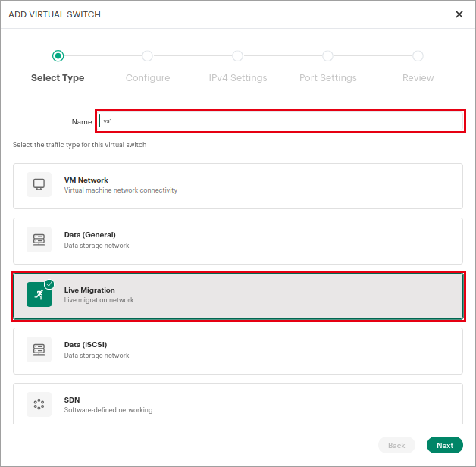This screenshot has width=476, height=467.
Task: Select the VM Network traffic type card
Action: tap(238, 186)
